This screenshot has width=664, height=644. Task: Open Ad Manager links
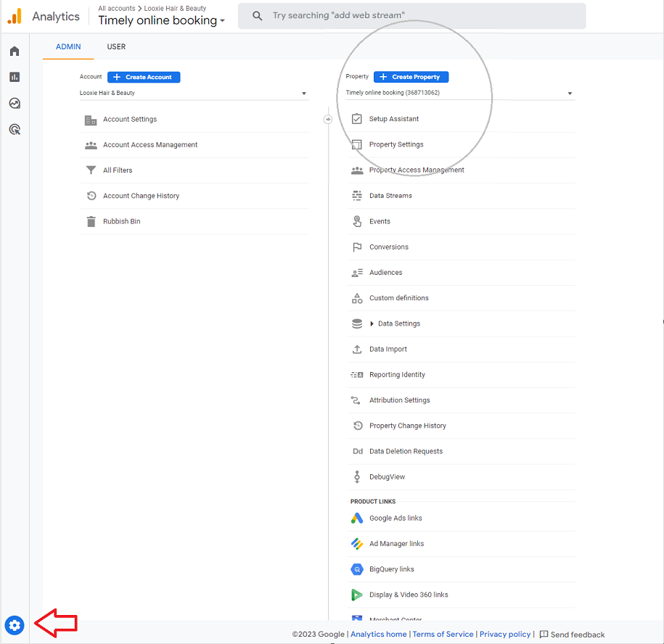pos(396,544)
